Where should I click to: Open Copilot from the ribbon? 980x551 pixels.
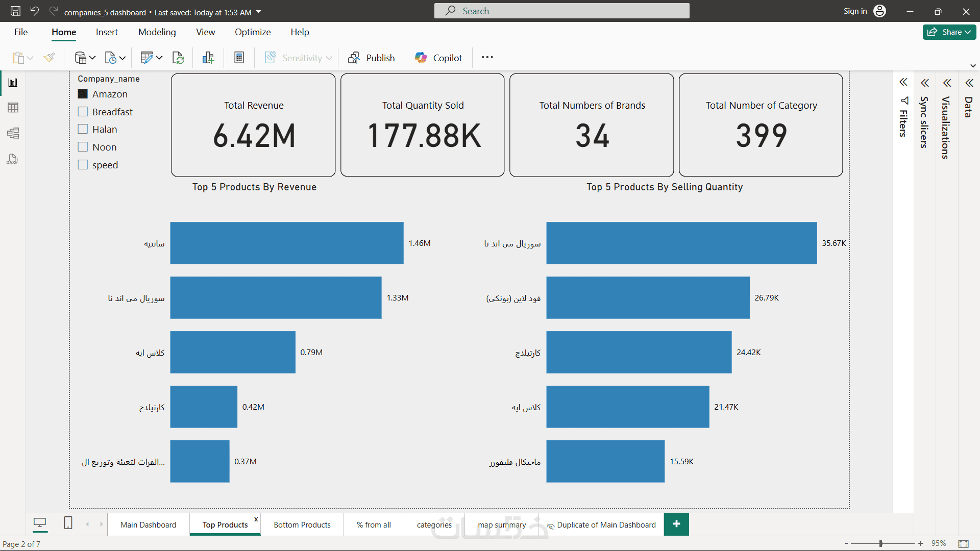point(438,58)
